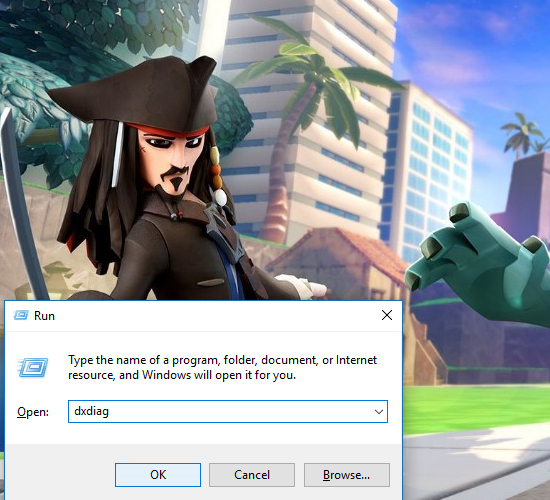Open the Browse... file picker

pyautogui.click(x=347, y=475)
